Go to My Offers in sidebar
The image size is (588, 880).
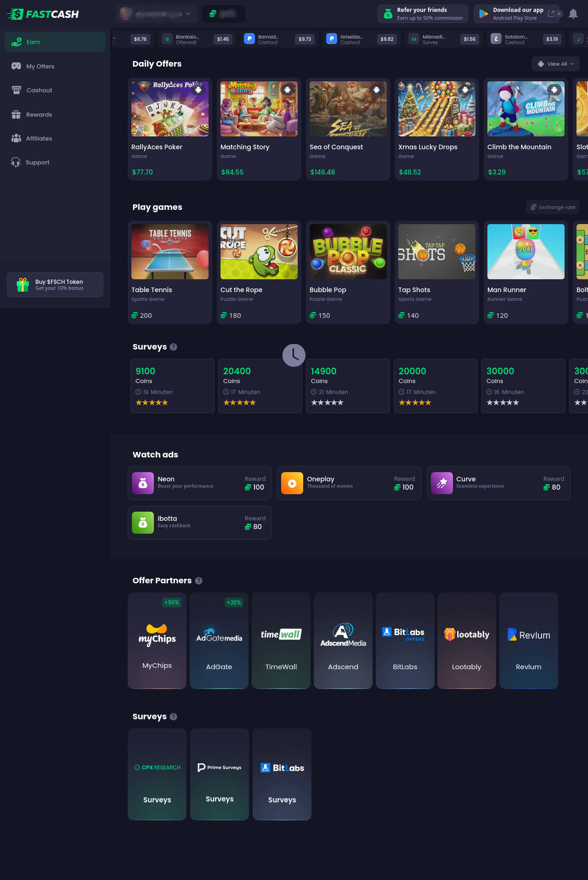pyautogui.click(x=55, y=66)
